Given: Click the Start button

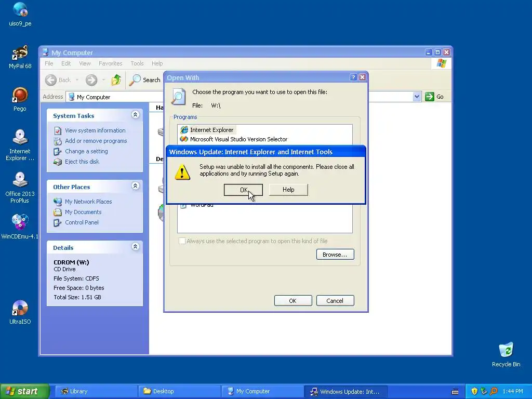Looking at the screenshot, I should (x=25, y=391).
